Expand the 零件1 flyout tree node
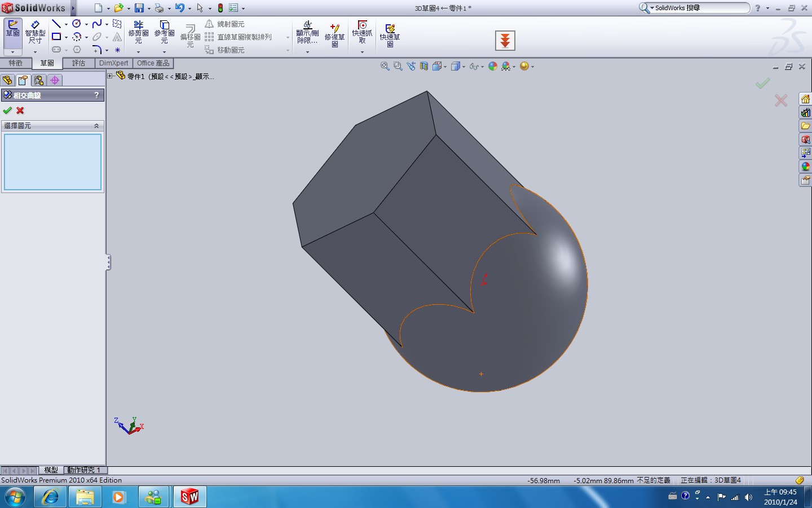 [x=110, y=76]
